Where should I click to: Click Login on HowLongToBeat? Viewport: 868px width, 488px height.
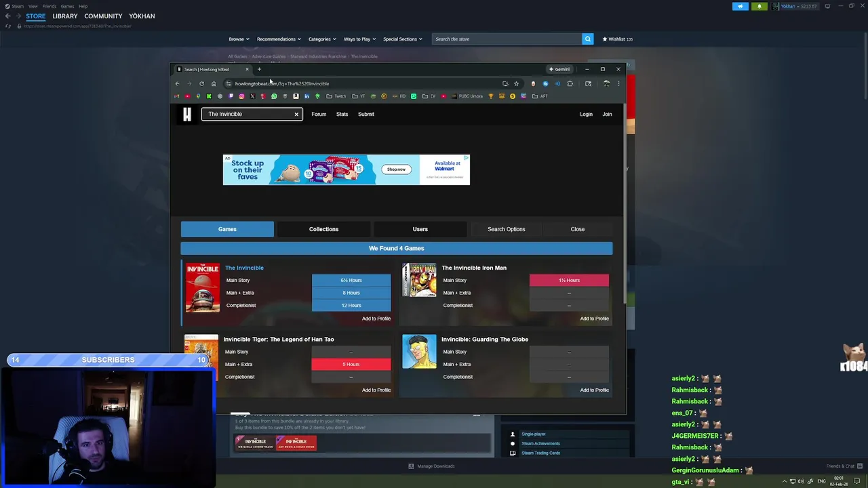point(586,114)
